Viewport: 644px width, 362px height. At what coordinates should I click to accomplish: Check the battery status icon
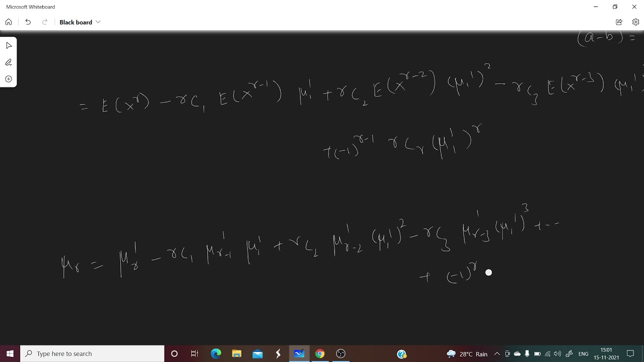pyautogui.click(x=537, y=353)
